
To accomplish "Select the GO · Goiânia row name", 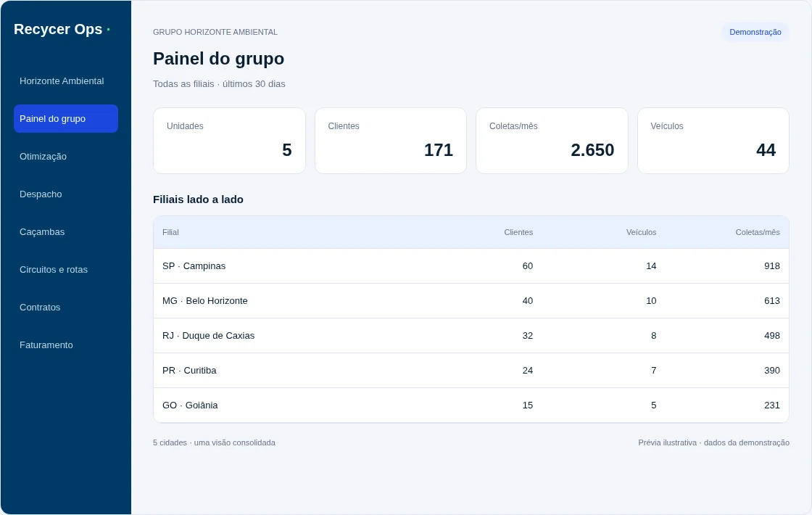I will click(x=190, y=405).
